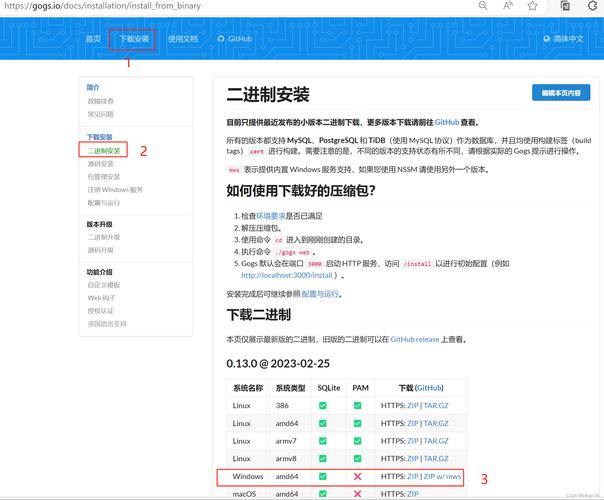Click the 系统类型 table column header
Image resolution: width=604 pixels, height=500 pixels.
(x=290, y=388)
